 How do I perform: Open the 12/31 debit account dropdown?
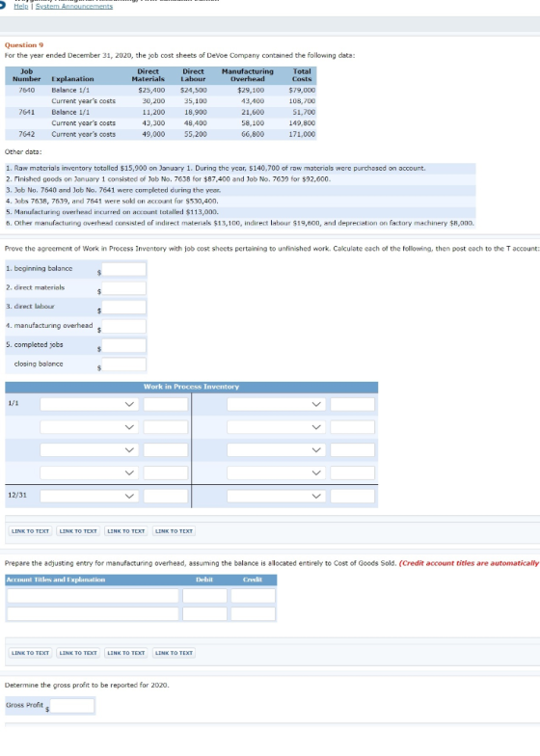click(x=89, y=496)
